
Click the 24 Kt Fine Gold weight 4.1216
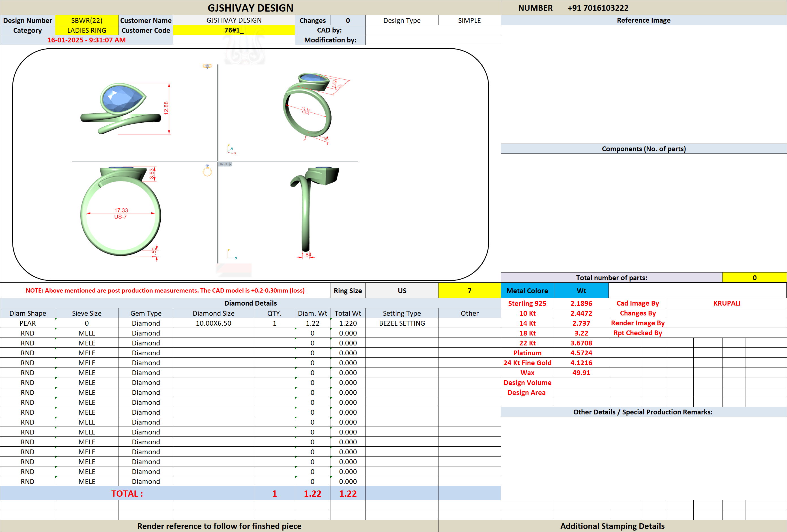581,363
